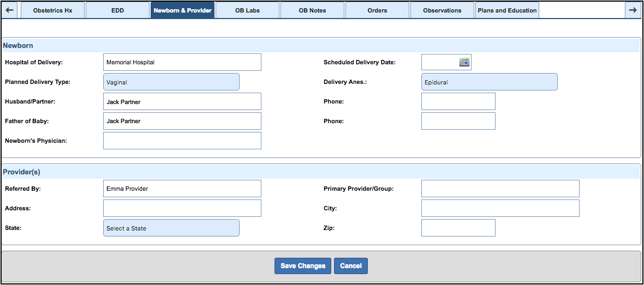Image resolution: width=644 pixels, height=285 pixels.
Task: Open the EDD tab
Action: pos(117,10)
